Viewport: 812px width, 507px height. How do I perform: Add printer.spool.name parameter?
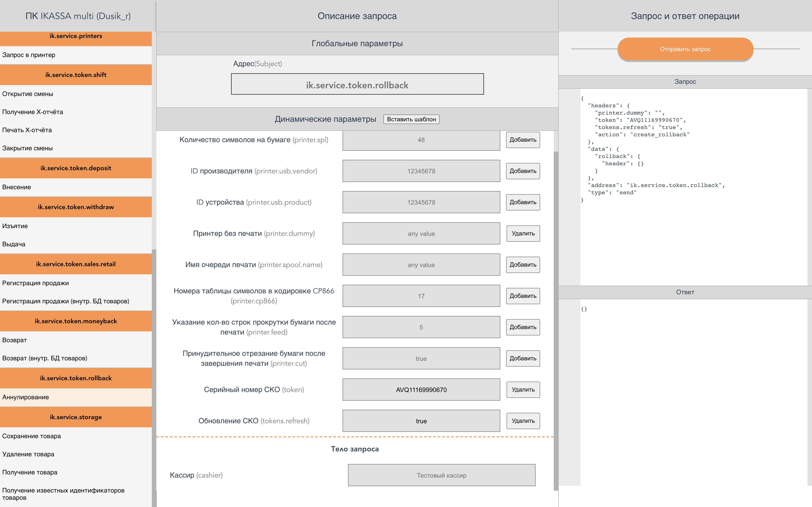(523, 265)
